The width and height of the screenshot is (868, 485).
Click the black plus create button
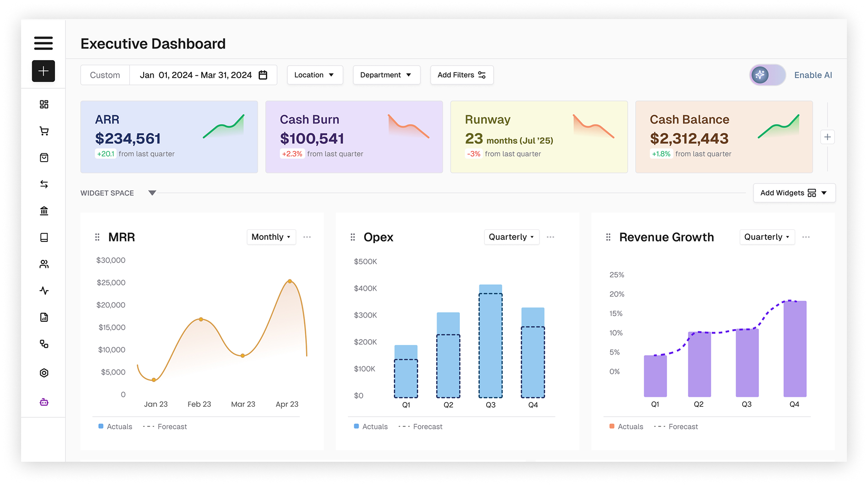[x=43, y=71]
